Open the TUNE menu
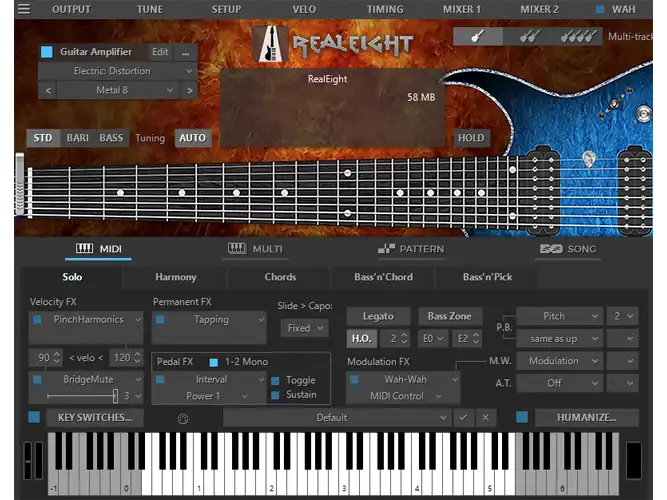Screen dimensions: 667x500 click(x=150, y=9)
